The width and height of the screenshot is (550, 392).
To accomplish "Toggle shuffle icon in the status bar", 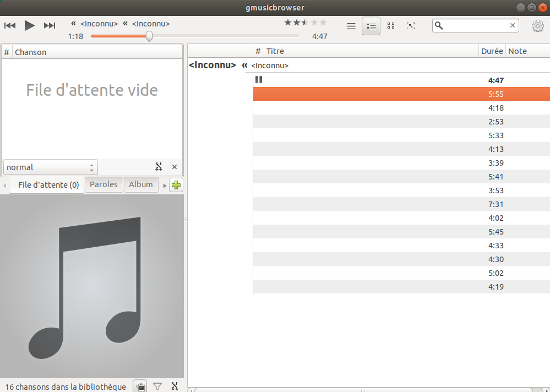I will coord(175,386).
